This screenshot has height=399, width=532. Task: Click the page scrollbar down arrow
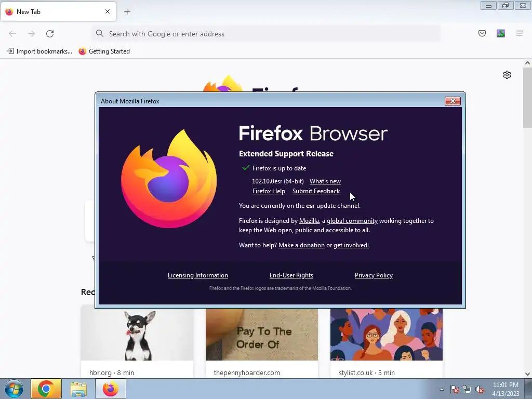tap(527, 374)
